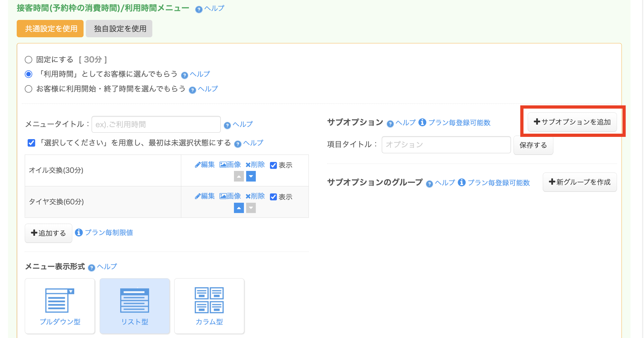This screenshot has width=644, height=338.
Task: Click the サブオプションを追加 button
Action: coord(572,122)
